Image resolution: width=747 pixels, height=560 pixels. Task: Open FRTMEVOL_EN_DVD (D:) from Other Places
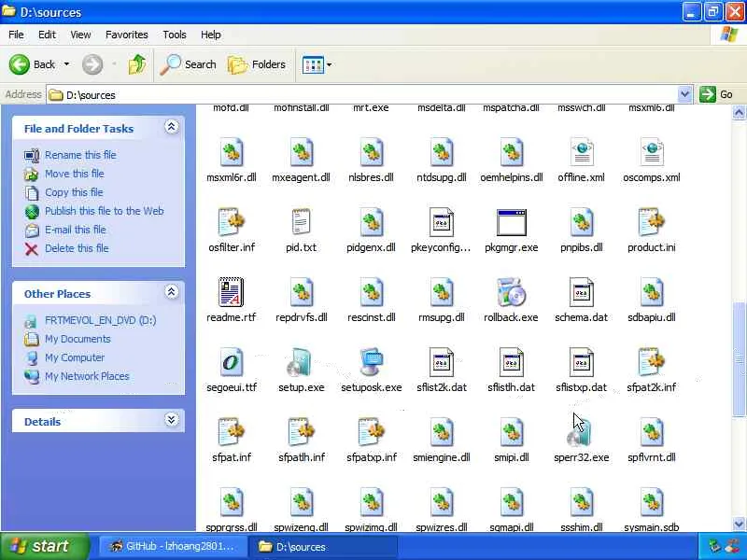click(101, 320)
